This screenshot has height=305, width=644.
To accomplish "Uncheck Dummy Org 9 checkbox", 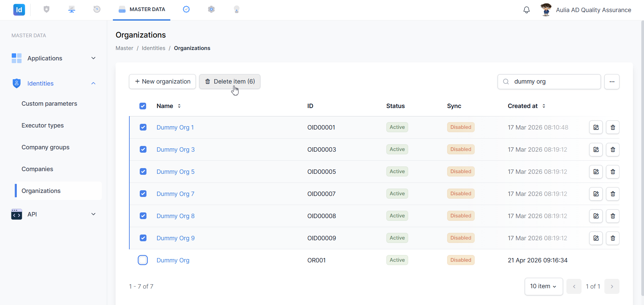I will (x=143, y=238).
